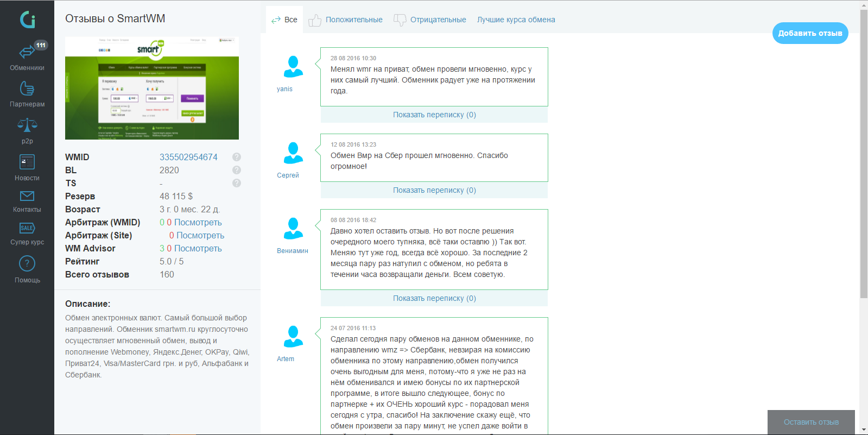Click the SmartWM site screenshot thumbnail

coord(152,88)
